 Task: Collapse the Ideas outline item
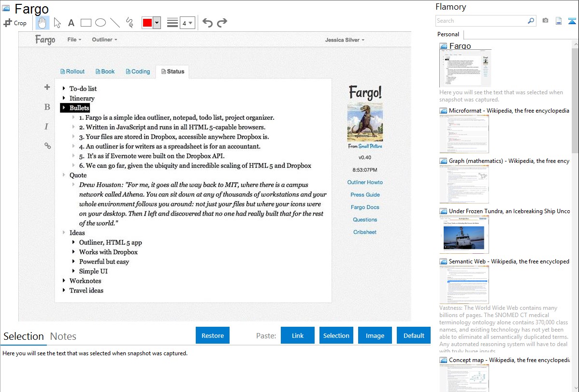coord(64,232)
